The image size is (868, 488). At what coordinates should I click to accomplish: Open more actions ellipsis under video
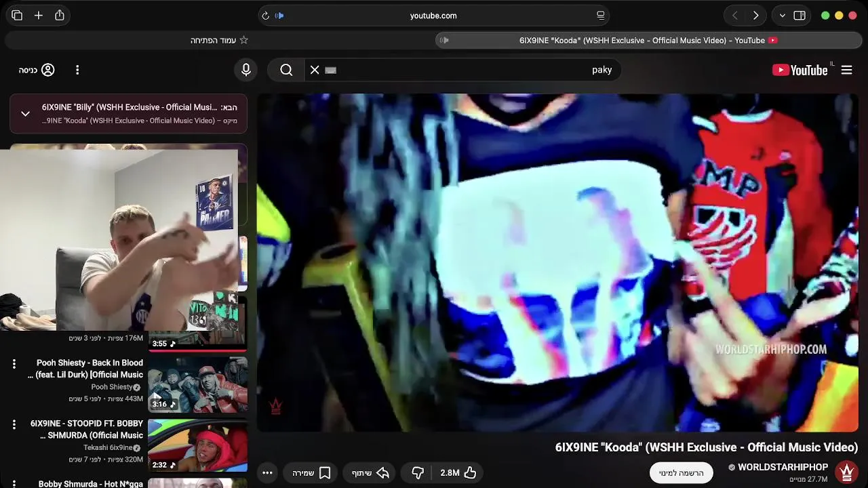coord(267,472)
